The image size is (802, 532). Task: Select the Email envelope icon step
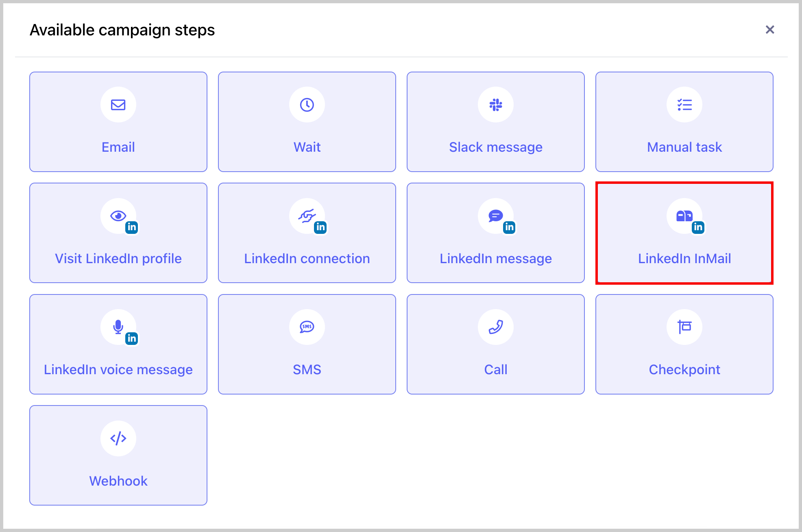(118, 105)
